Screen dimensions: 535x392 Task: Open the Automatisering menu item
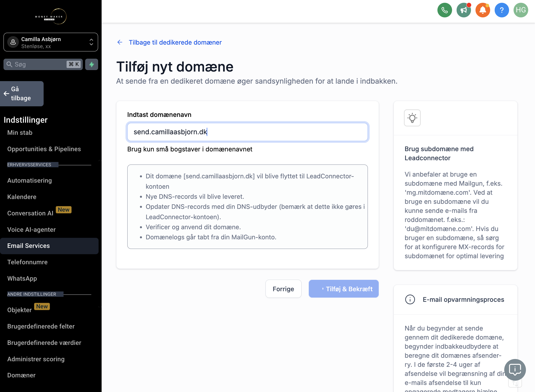(29, 180)
